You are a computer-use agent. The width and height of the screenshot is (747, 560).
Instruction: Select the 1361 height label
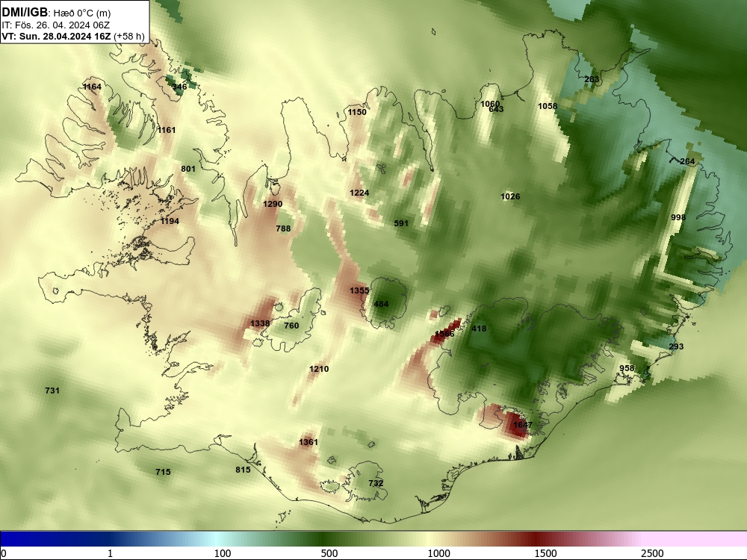click(x=309, y=442)
